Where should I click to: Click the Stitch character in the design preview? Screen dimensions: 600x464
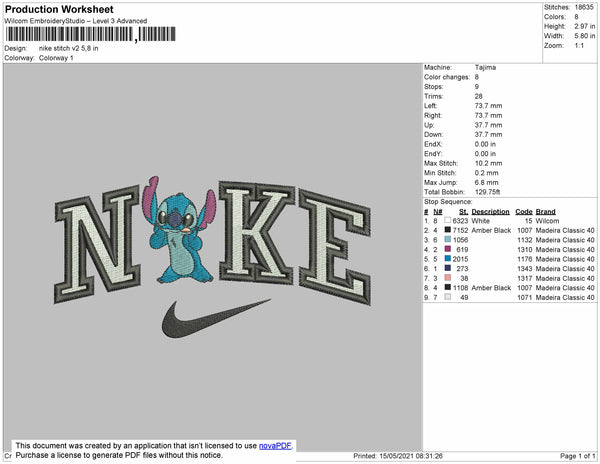(x=180, y=231)
